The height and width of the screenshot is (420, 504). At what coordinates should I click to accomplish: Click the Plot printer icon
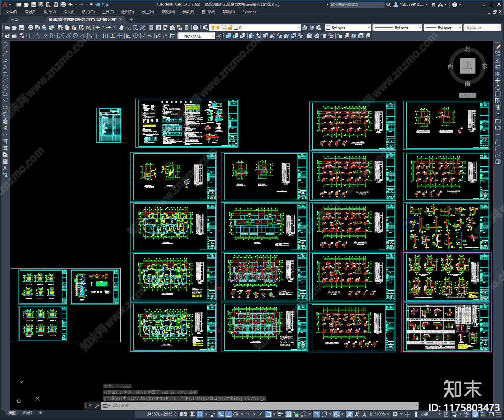30,28
